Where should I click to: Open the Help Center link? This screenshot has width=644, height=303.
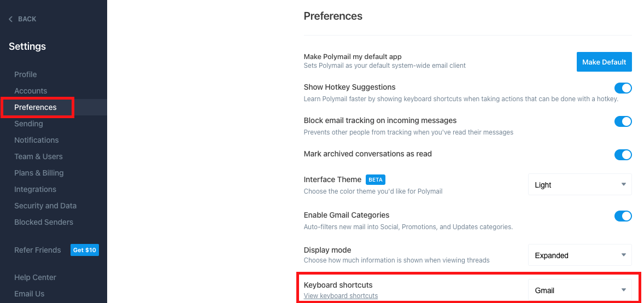click(x=35, y=277)
